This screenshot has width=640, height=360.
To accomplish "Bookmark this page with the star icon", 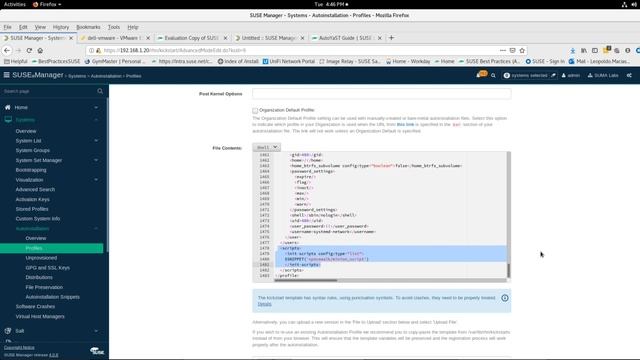I will click(522, 50).
